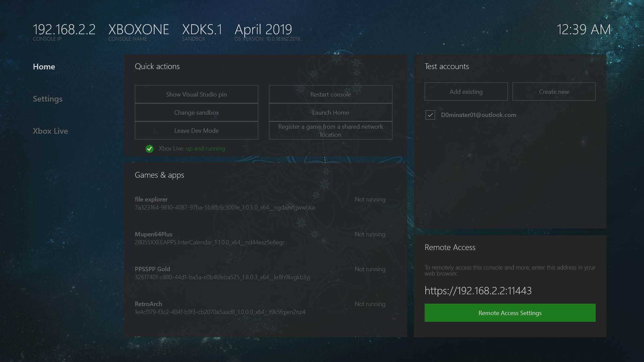
Task: Register a game from a shared network location
Action: click(x=330, y=130)
